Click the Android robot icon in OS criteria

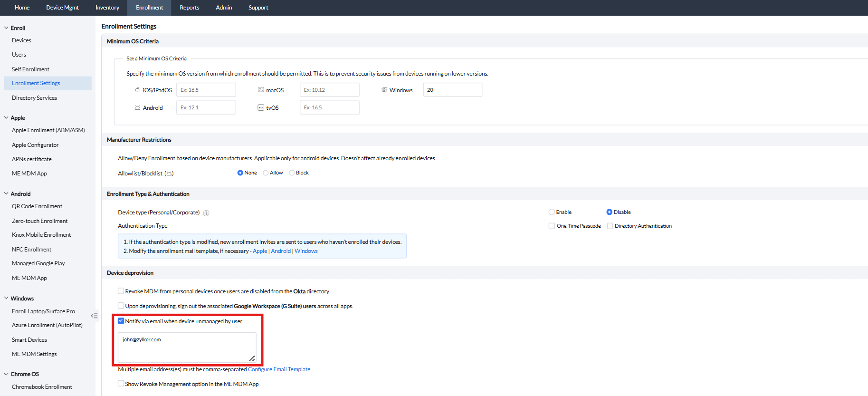point(137,108)
